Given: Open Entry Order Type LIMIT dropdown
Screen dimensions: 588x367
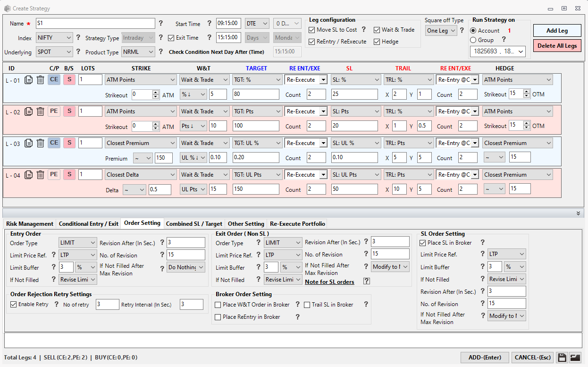Looking at the screenshot, I should (x=78, y=243).
